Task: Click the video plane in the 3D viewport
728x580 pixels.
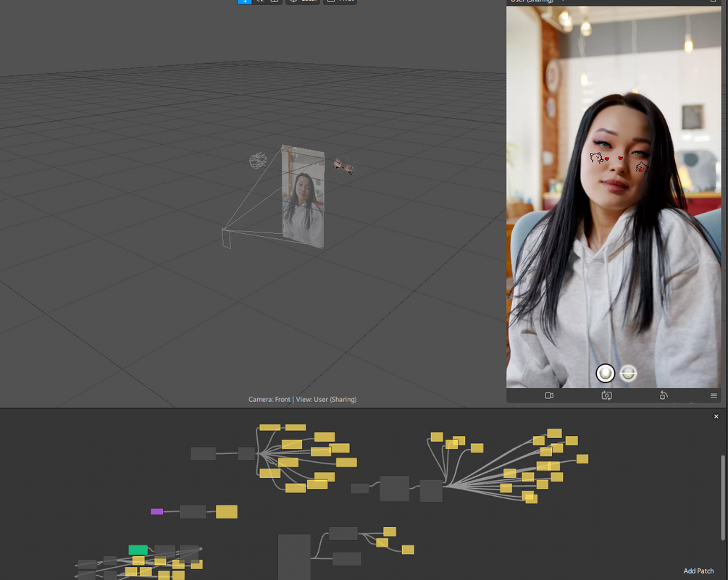Action: click(x=304, y=197)
